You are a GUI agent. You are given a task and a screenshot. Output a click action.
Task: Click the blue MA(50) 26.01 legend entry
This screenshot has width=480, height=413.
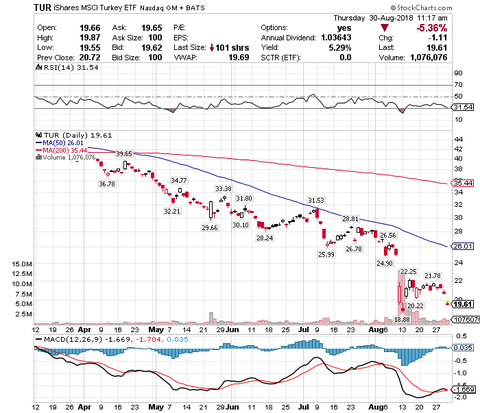tap(59, 143)
